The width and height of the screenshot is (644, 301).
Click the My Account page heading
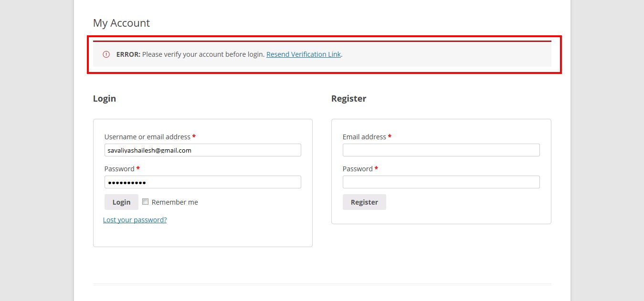[121, 23]
